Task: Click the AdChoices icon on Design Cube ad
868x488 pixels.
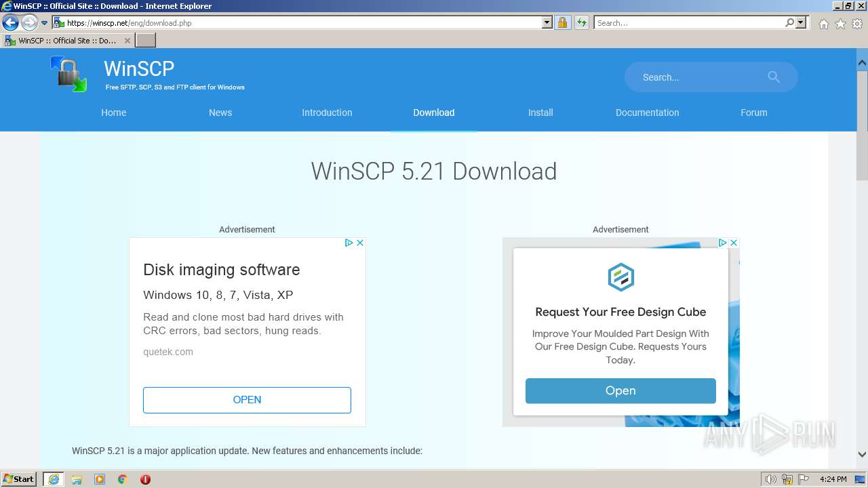Action: coord(723,243)
